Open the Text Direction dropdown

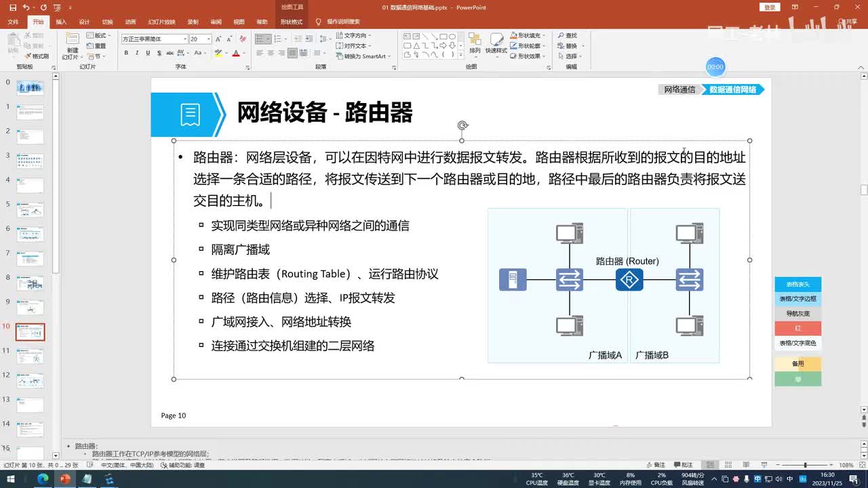tap(353, 35)
